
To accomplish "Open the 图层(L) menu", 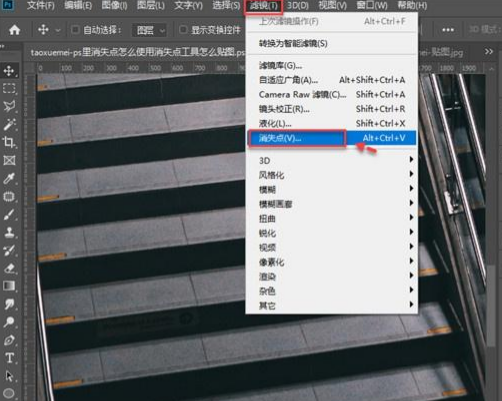I will point(151,5).
